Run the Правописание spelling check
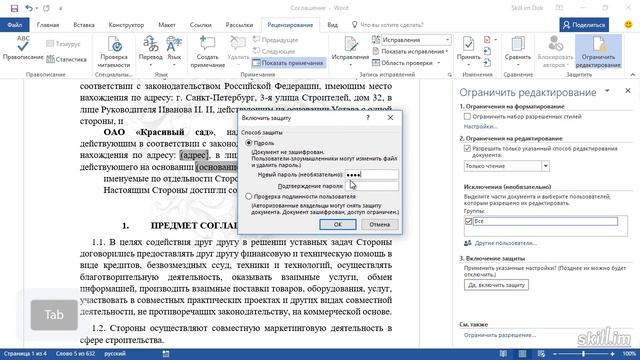This screenshot has height=360, width=640. (23, 49)
